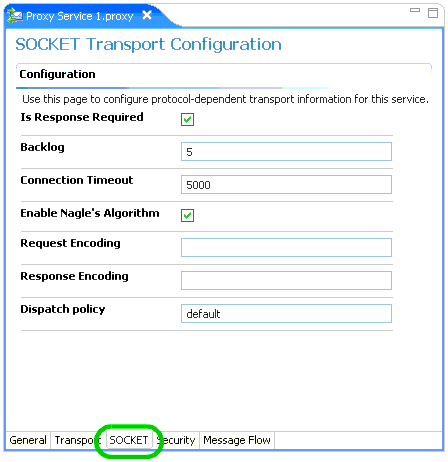Click the Proxy Service 1.proxy editor icon
Image resolution: width=448 pixels, height=462 pixels.
pos(15,16)
